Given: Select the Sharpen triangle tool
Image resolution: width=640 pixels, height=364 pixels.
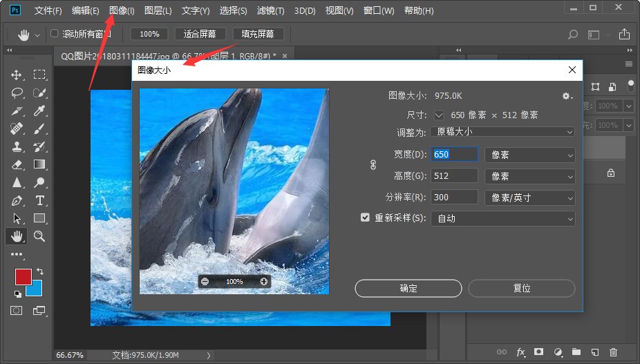Looking at the screenshot, I should (x=17, y=182).
